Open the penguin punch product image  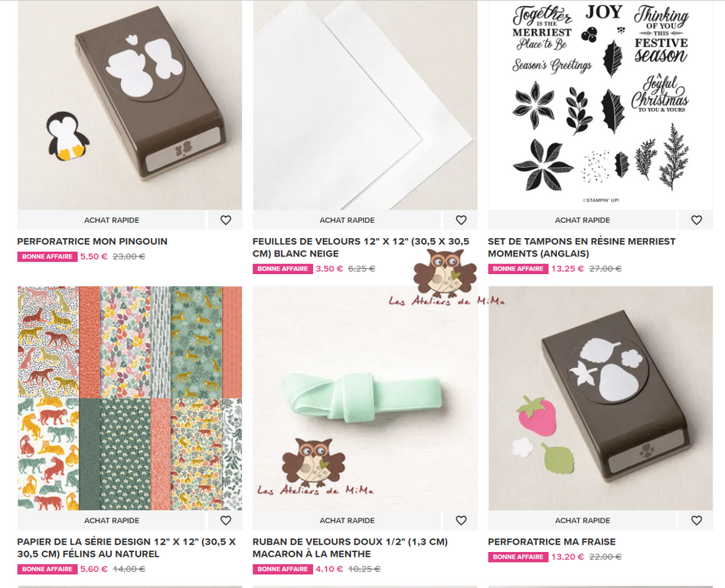[129, 105]
